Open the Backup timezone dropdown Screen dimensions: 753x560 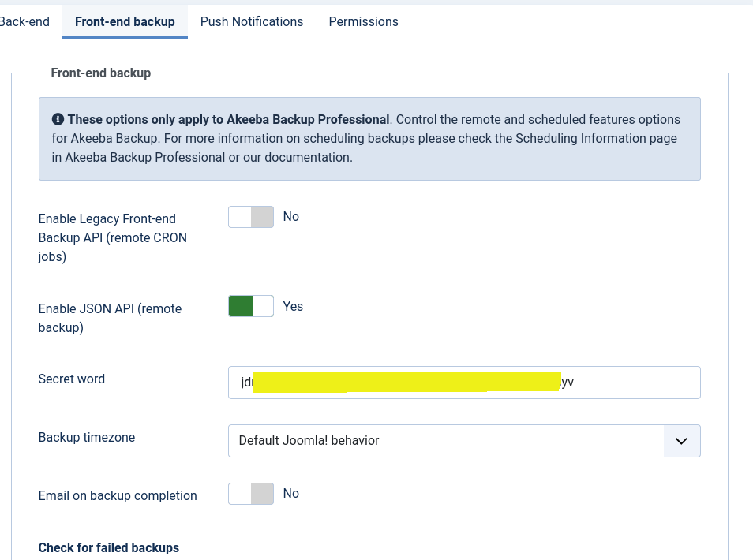(x=464, y=441)
